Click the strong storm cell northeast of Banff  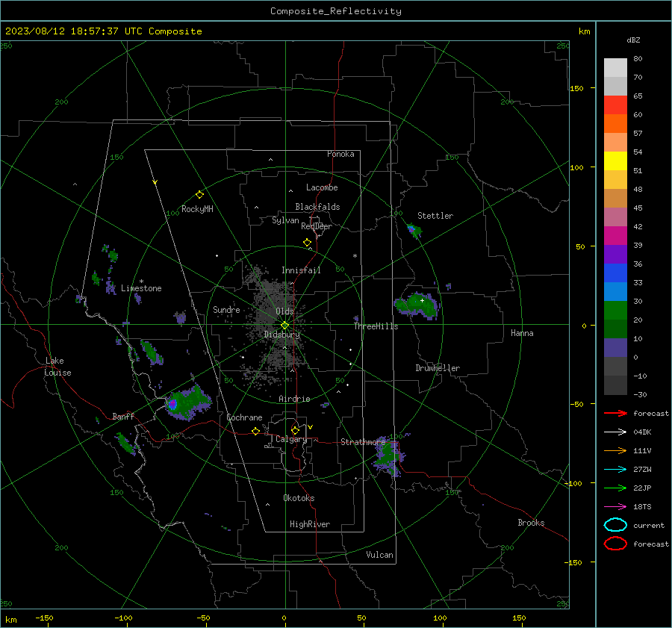click(x=187, y=403)
